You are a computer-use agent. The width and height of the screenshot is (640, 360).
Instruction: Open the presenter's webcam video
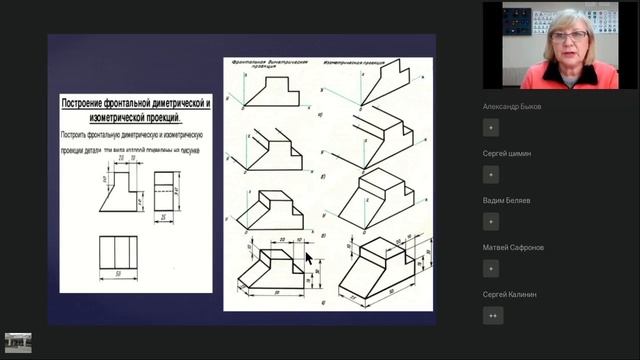560,45
